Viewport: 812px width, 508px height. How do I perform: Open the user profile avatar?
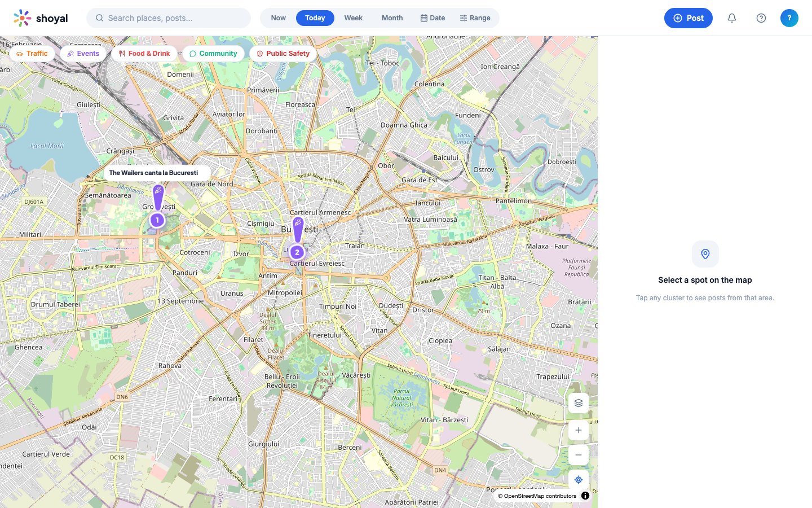(x=789, y=18)
